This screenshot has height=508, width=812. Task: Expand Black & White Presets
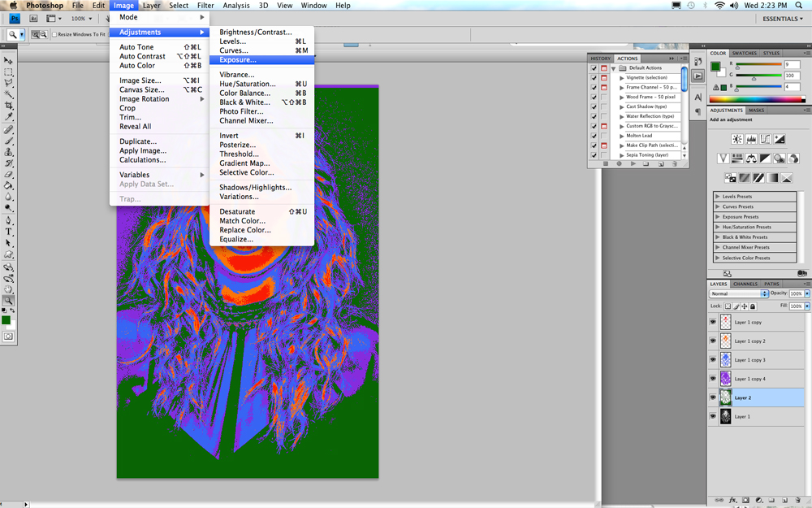click(x=717, y=237)
